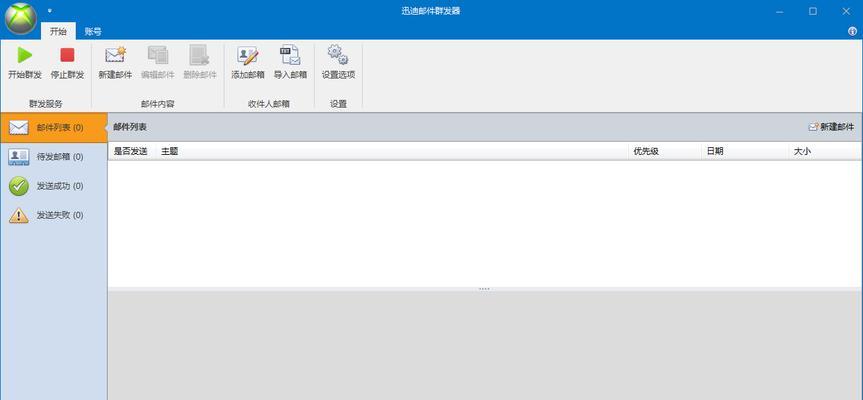The image size is (863, 400).
Task: Sort by the 是否发送 column header
Action: pos(132,151)
